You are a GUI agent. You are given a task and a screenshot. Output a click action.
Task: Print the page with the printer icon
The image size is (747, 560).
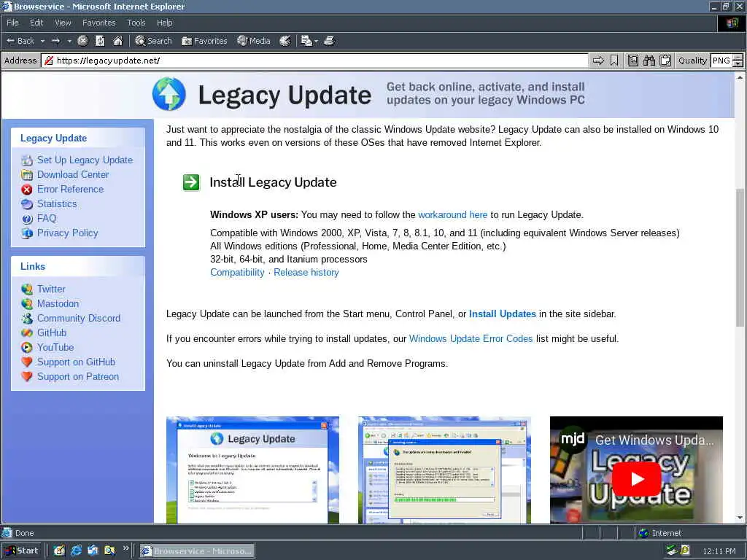click(x=329, y=41)
